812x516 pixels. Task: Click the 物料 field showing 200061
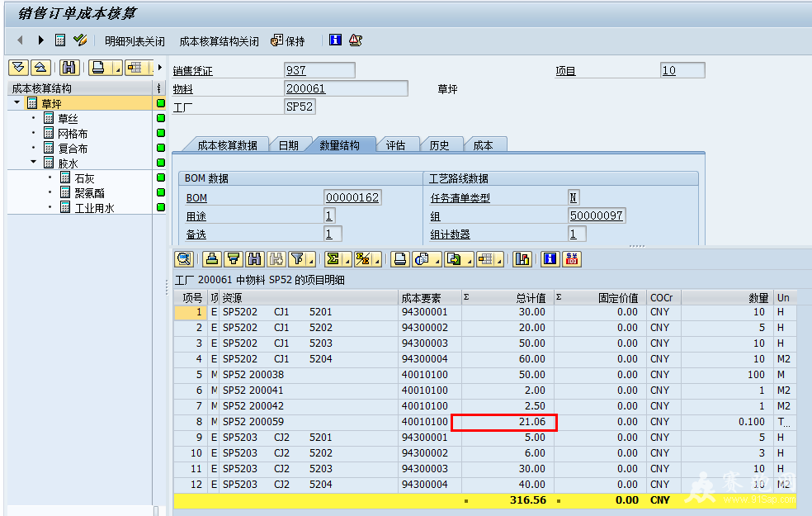click(x=346, y=88)
